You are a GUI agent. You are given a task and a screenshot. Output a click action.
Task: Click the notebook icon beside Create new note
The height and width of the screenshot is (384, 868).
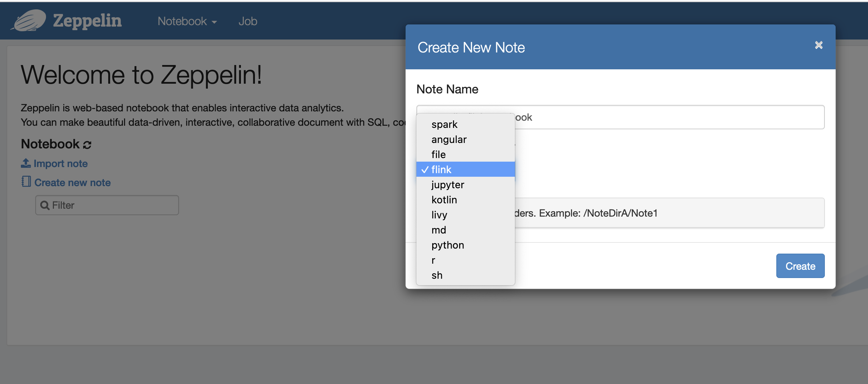pos(26,182)
